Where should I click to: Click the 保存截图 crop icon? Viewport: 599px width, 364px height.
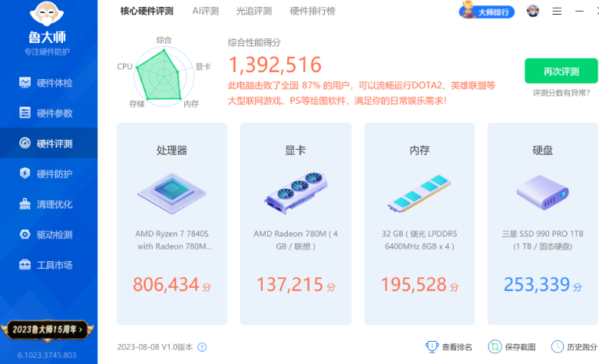click(495, 347)
